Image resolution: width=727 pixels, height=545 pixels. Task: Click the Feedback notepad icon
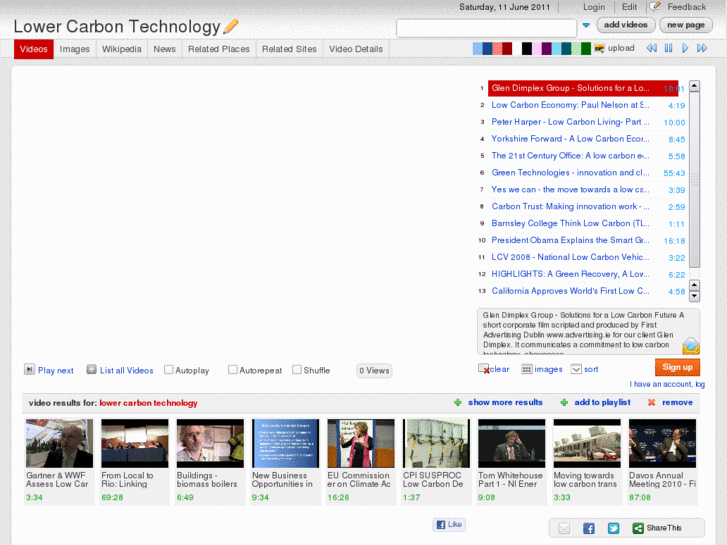(656, 6)
